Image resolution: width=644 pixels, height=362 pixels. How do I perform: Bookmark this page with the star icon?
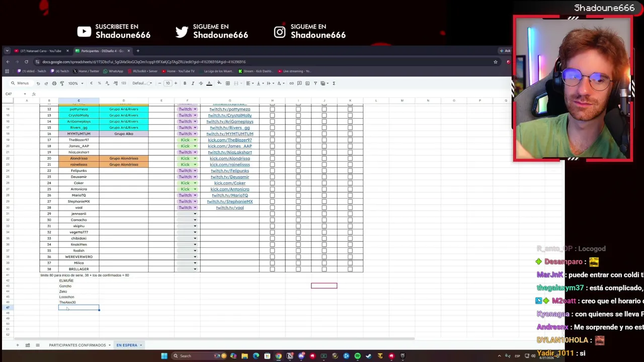pyautogui.click(x=495, y=62)
